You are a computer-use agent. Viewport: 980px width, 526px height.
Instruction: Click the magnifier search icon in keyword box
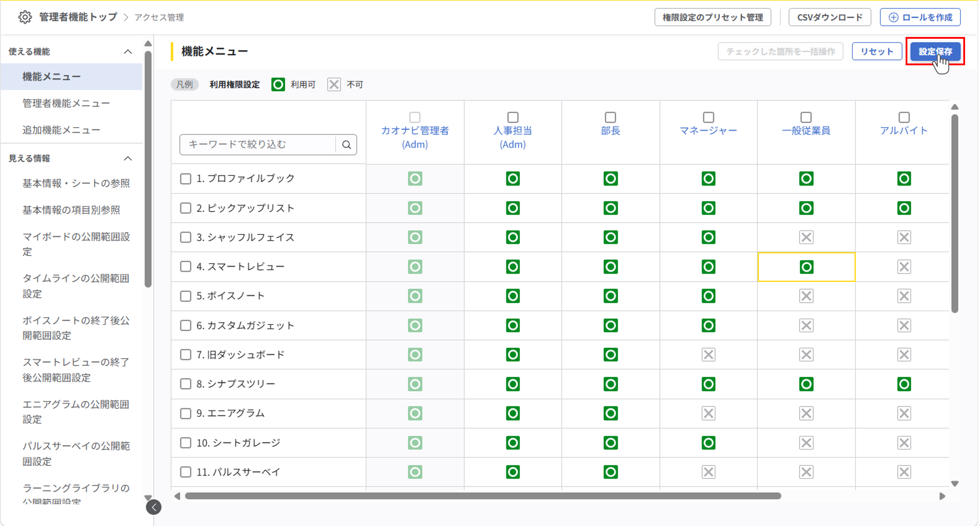pos(346,145)
